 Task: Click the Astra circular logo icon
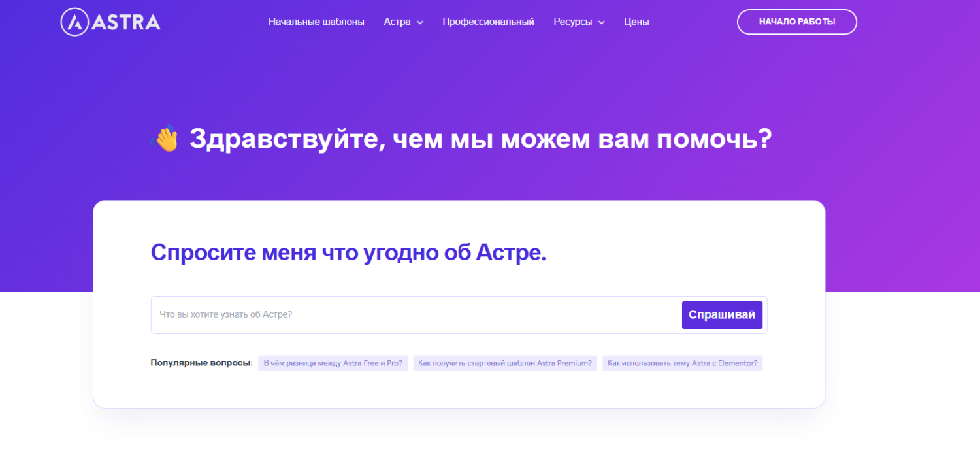coord(74,22)
